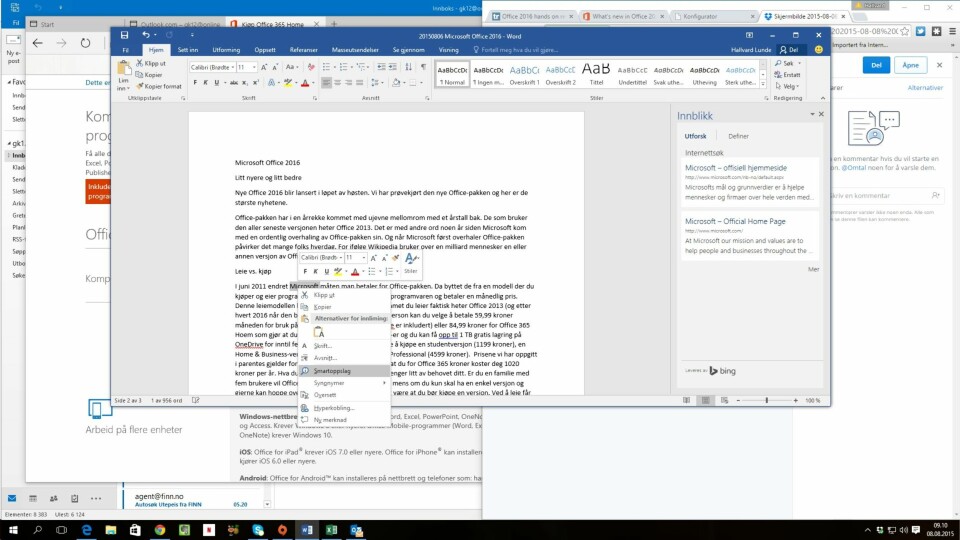Click the Excel icon on the taskbar

329,528
